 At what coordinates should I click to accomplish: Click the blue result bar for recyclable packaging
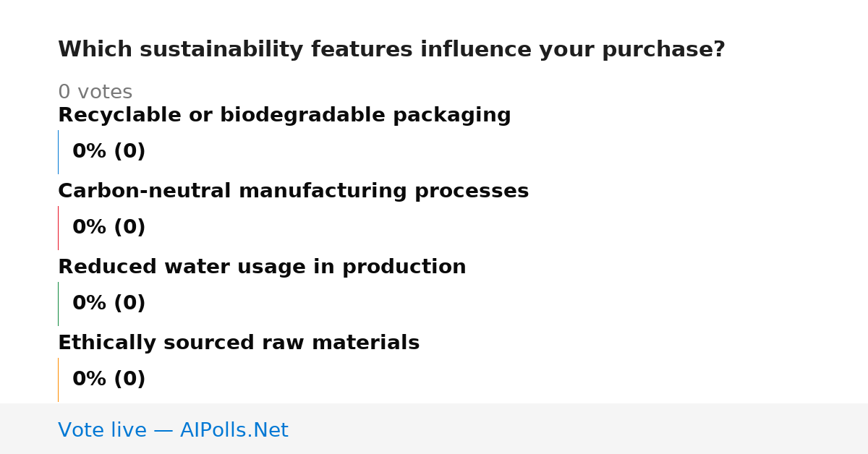point(58,152)
